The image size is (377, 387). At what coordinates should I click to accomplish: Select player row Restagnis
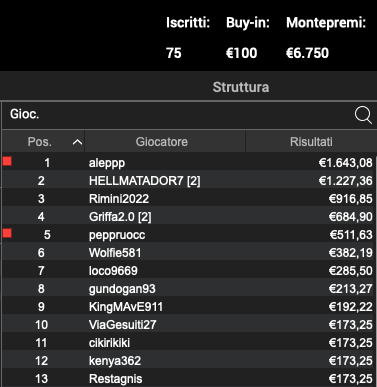pos(189,379)
